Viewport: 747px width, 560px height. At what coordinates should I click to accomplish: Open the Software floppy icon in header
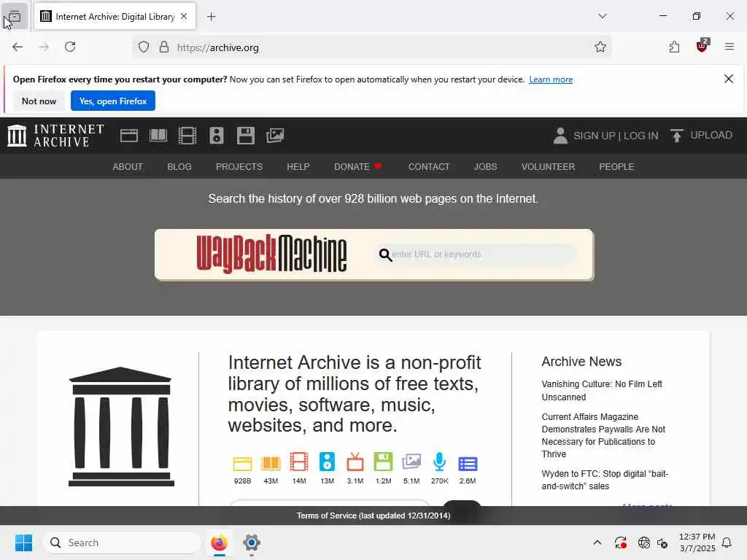point(245,136)
